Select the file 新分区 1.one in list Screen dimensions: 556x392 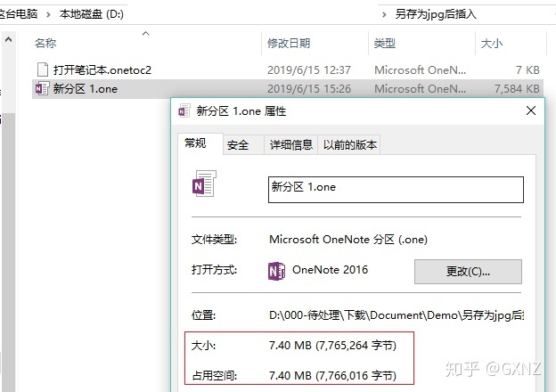86,88
